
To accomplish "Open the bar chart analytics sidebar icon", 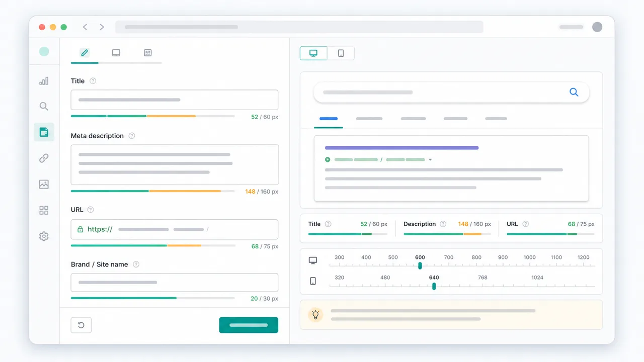I will (x=44, y=80).
